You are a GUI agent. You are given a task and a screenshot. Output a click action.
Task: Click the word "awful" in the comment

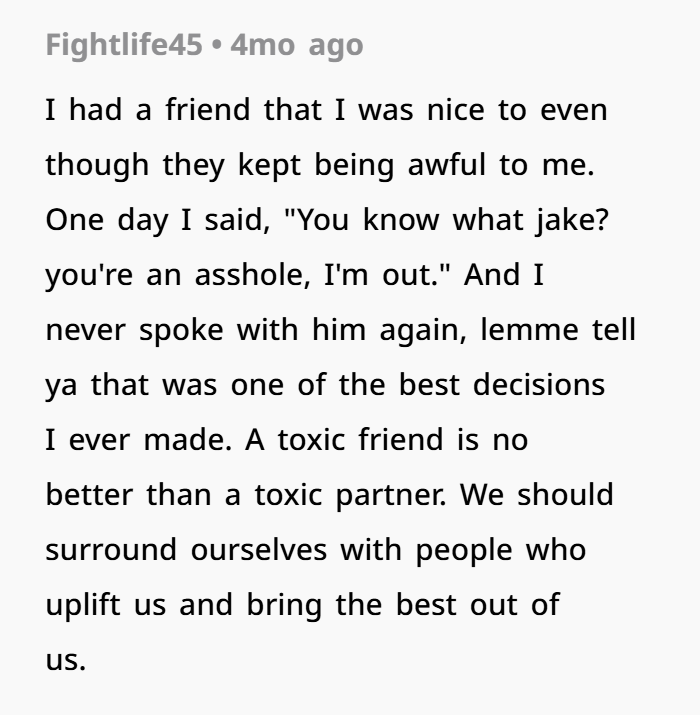click(x=446, y=164)
